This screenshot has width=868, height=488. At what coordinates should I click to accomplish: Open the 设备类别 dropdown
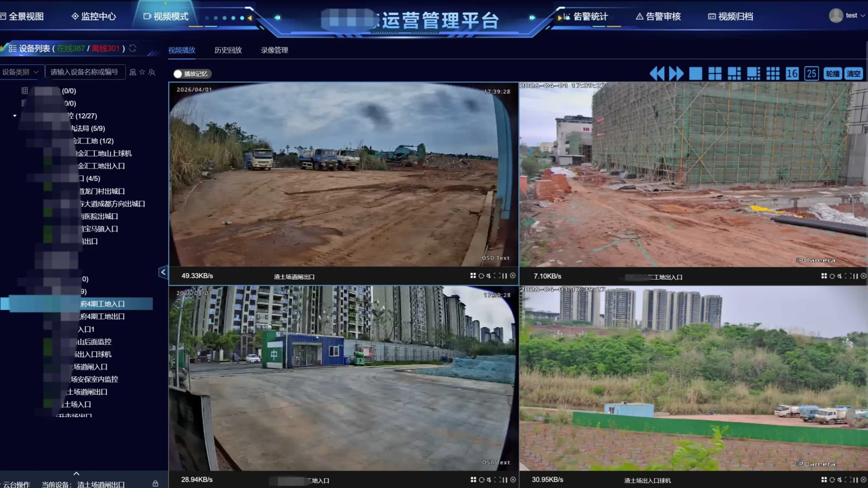click(x=20, y=72)
